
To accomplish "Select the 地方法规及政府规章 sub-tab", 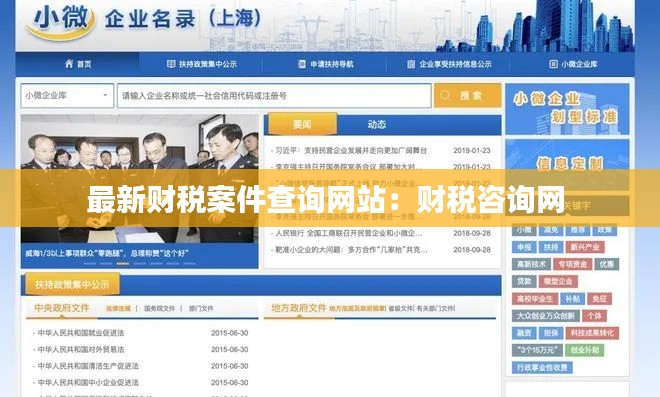I will (x=357, y=309).
